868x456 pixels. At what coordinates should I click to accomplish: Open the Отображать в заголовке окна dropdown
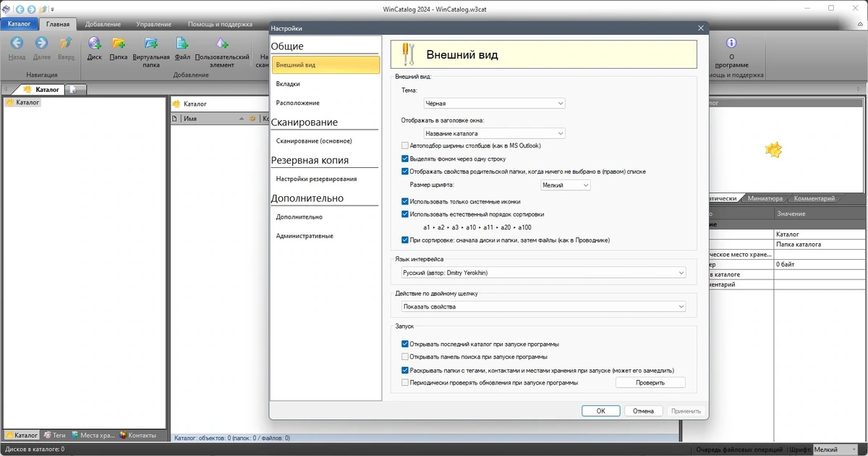pyautogui.click(x=494, y=133)
